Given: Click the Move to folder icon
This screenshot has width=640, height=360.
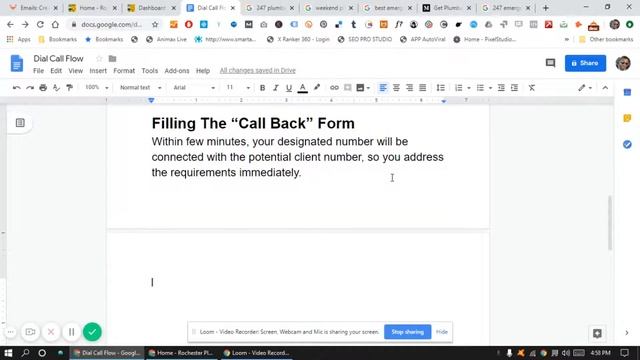Looking at the screenshot, I should coord(112,59).
